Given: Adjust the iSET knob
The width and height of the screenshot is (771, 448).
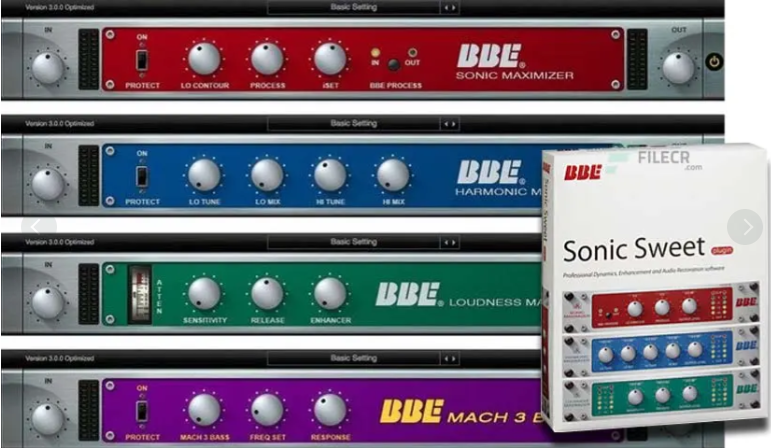Looking at the screenshot, I should 330,59.
